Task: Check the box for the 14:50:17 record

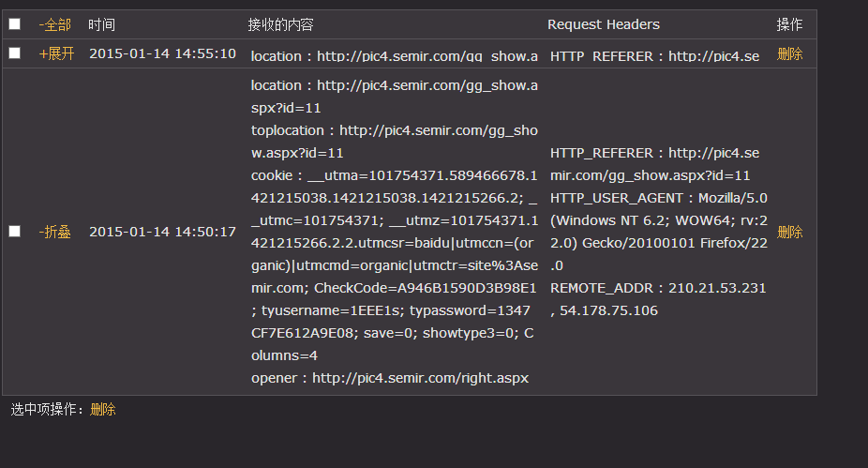Action: pos(15,231)
